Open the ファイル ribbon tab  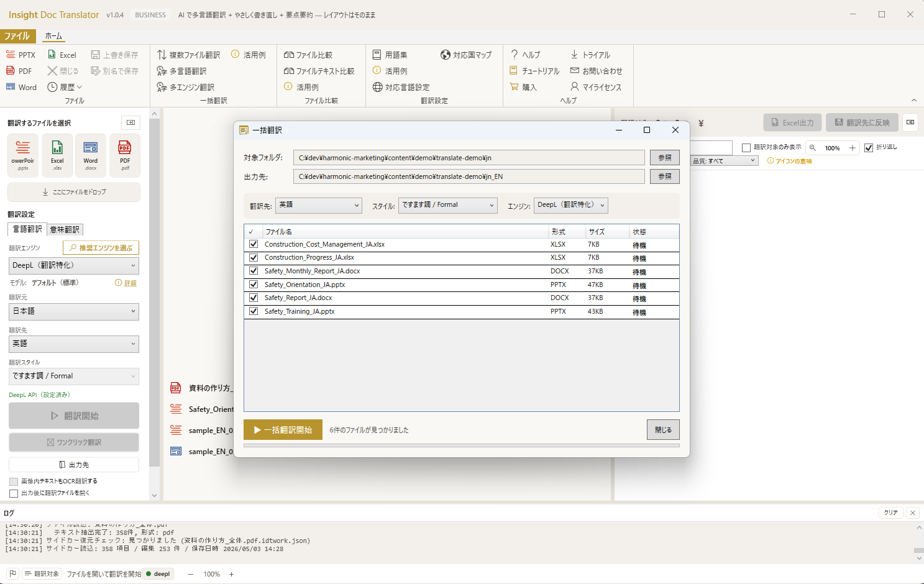point(17,36)
